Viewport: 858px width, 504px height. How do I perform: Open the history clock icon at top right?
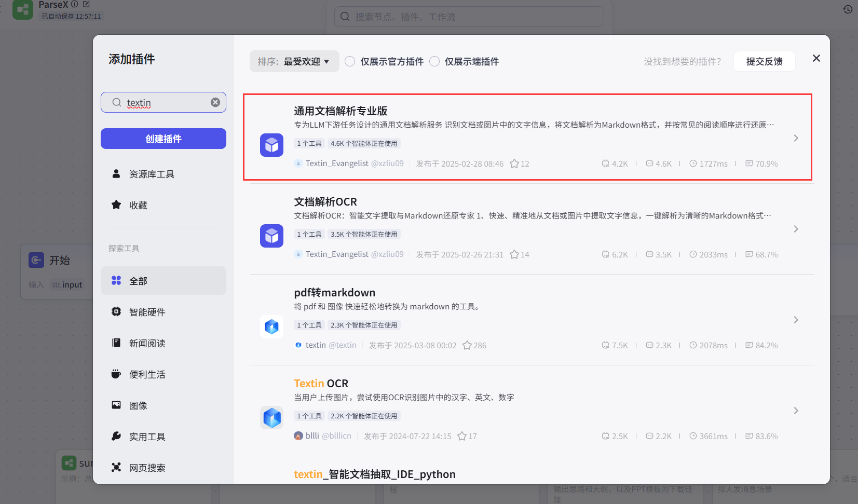(848, 9)
